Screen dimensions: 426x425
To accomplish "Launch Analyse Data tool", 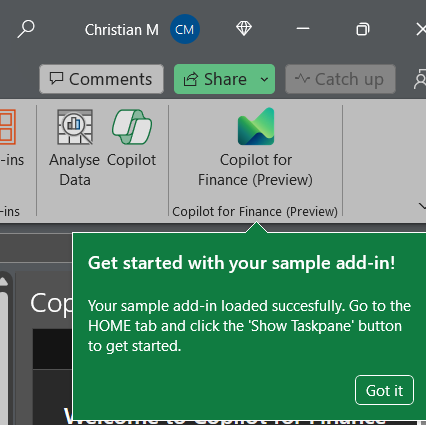I will click(75, 148).
